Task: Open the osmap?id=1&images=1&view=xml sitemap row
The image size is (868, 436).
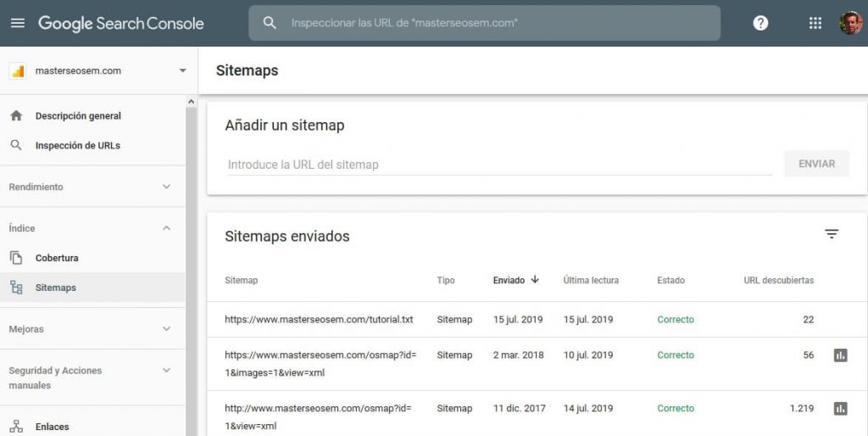Action: 537,364
